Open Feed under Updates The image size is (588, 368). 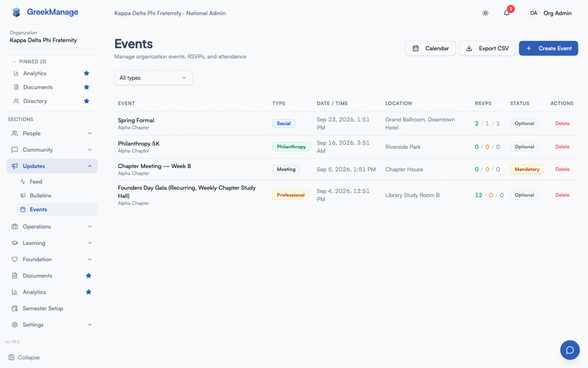[57, 182]
